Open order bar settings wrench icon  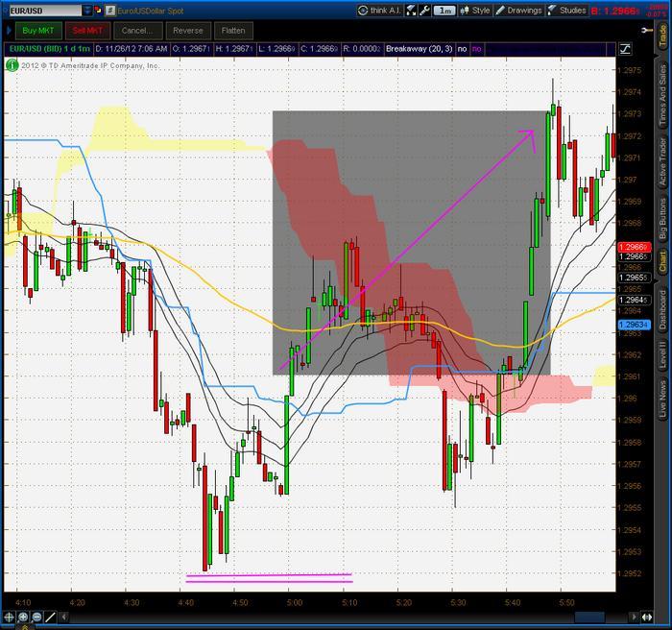[647, 30]
